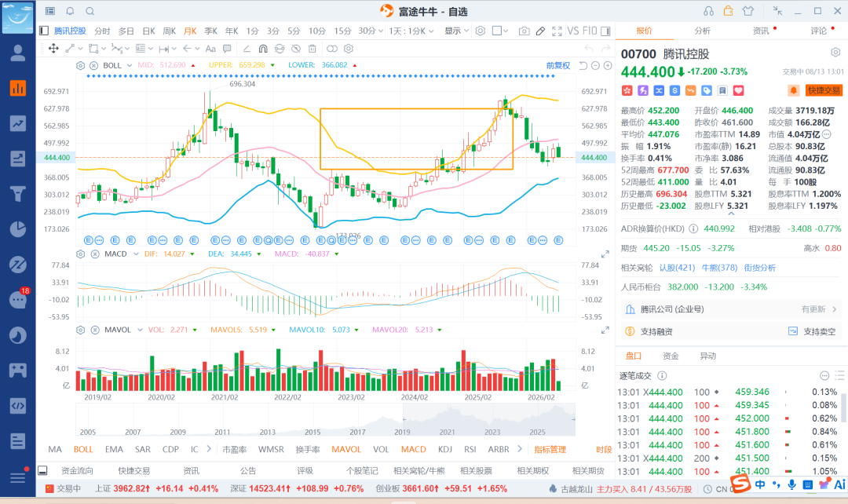Click the historical timeline overview strip at 2013
The height and width of the screenshot is (504, 848).
pos(267,422)
